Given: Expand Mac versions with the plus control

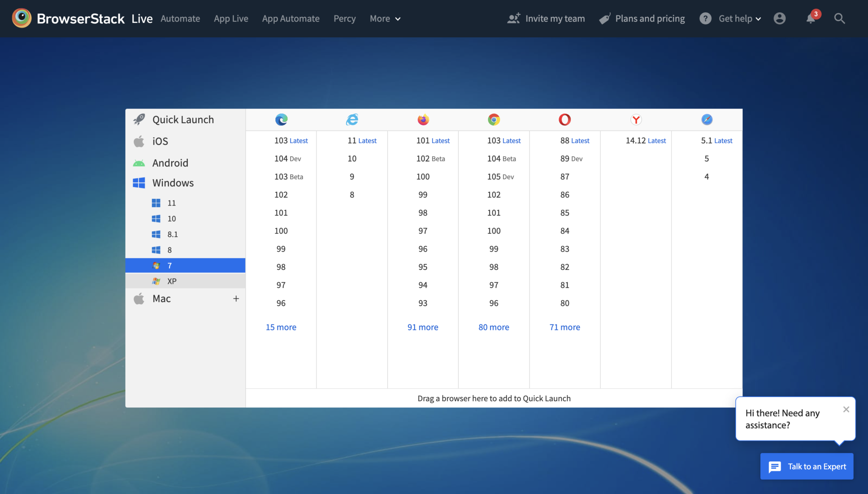Looking at the screenshot, I should click(236, 298).
